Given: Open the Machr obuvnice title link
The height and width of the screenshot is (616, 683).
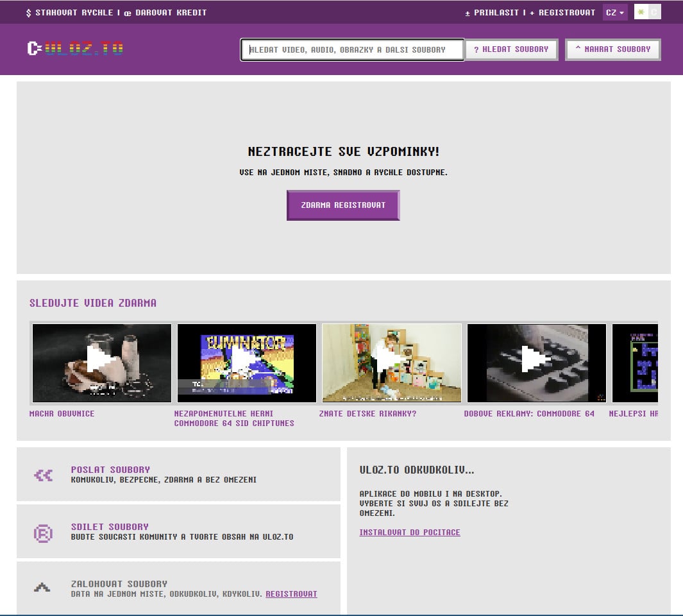Looking at the screenshot, I should (x=62, y=413).
